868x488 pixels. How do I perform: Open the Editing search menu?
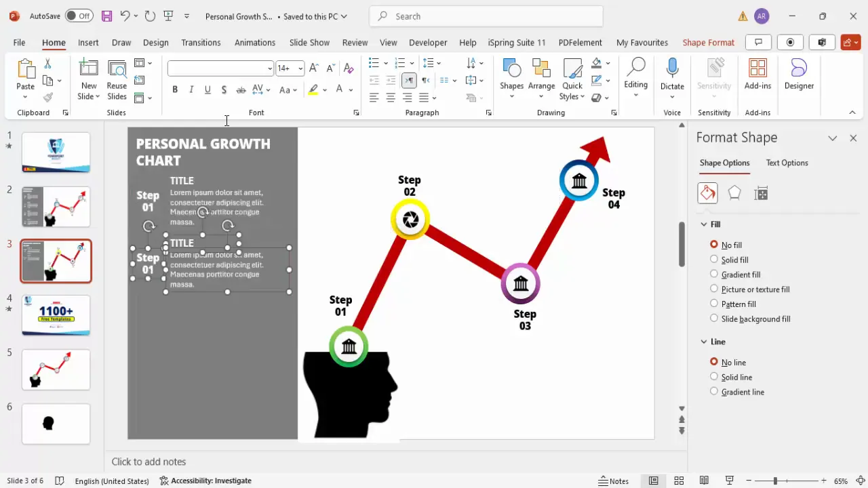click(635, 78)
